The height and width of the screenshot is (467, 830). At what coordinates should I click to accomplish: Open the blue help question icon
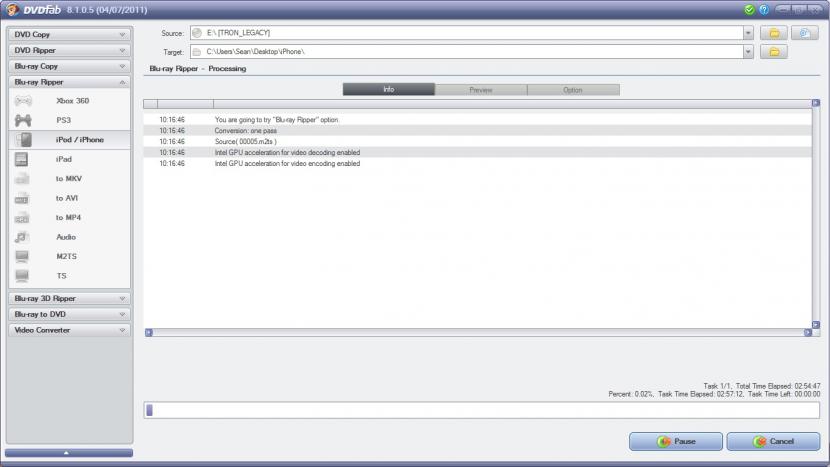(764, 10)
